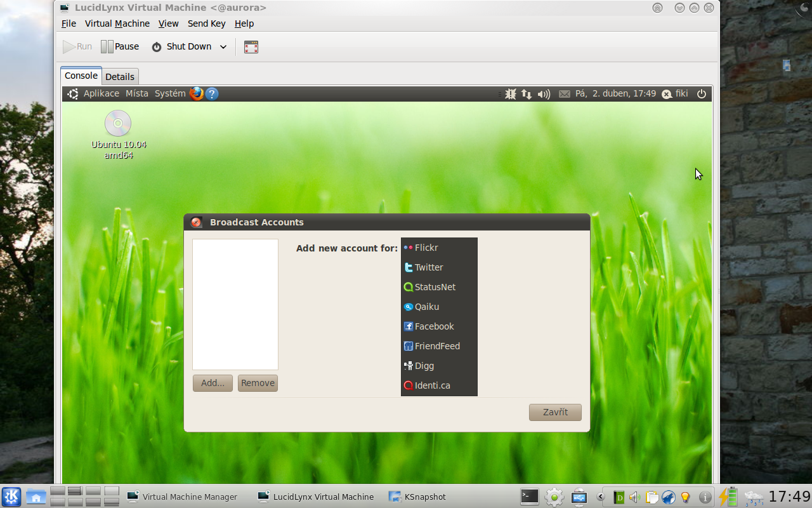
Task: Select Identi.ca account type
Action: pos(439,385)
